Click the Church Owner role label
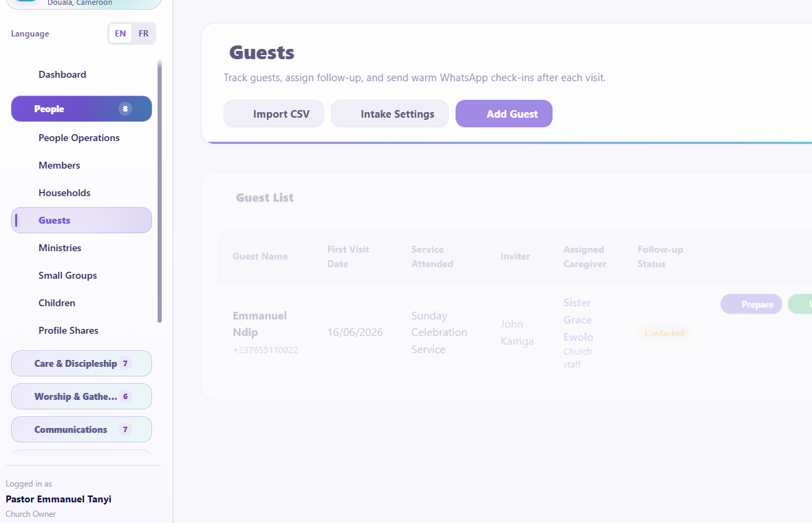812x523 pixels. (x=30, y=514)
